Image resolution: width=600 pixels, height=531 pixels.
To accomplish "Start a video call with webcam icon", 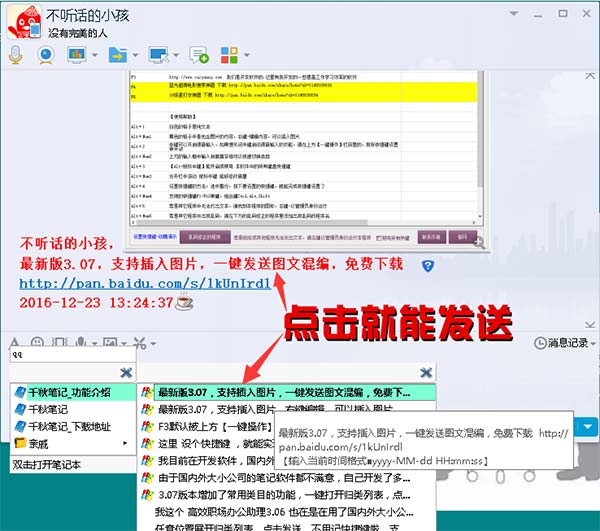I will pos(46,55).
